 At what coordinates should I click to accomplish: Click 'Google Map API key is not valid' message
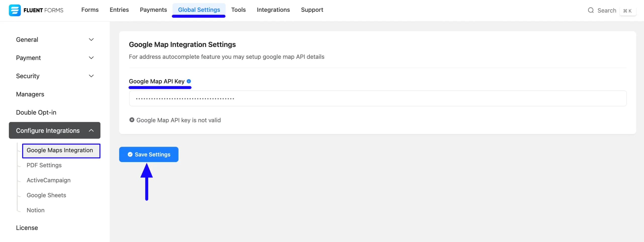point(179,120)
